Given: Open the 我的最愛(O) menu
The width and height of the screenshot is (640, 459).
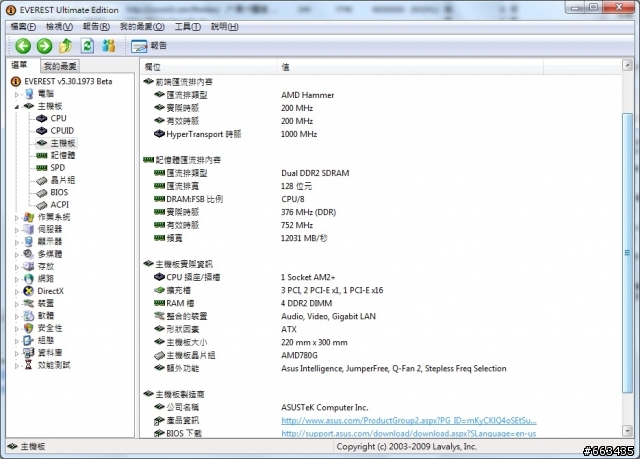Looking at the screenshot, I should click(x=142, y=27).
